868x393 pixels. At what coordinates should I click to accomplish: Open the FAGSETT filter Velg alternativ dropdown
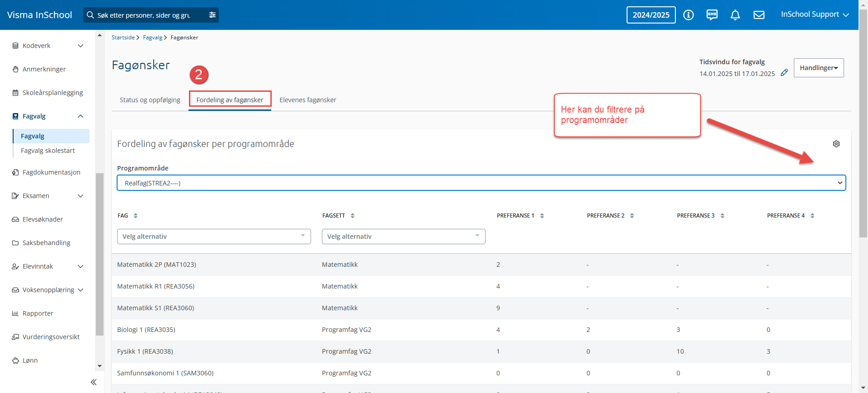click(x=403, y=237)
